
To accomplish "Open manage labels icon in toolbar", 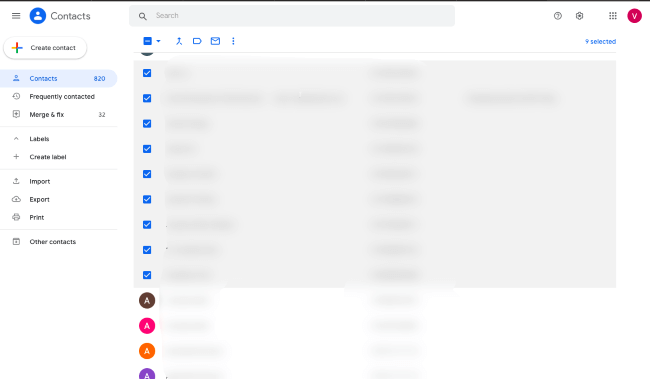I will [197, 41].
